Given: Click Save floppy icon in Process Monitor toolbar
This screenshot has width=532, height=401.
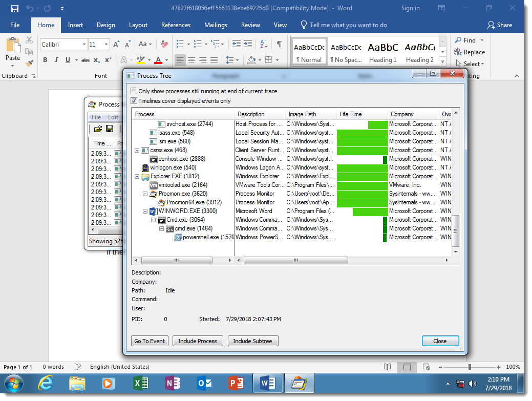Looking at the screenshot, I should point(110,129).
